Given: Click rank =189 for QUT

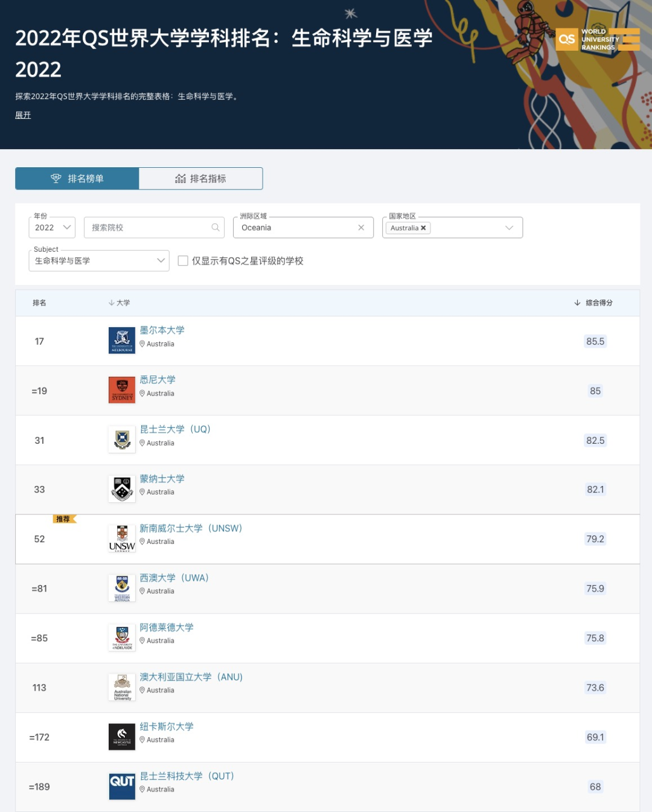Looking at the screenshot, I should (39, 787).
